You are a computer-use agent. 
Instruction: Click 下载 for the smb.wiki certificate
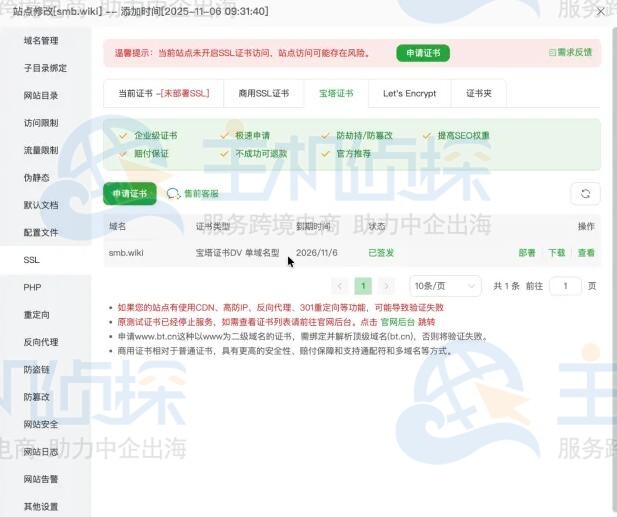(556, 253)
